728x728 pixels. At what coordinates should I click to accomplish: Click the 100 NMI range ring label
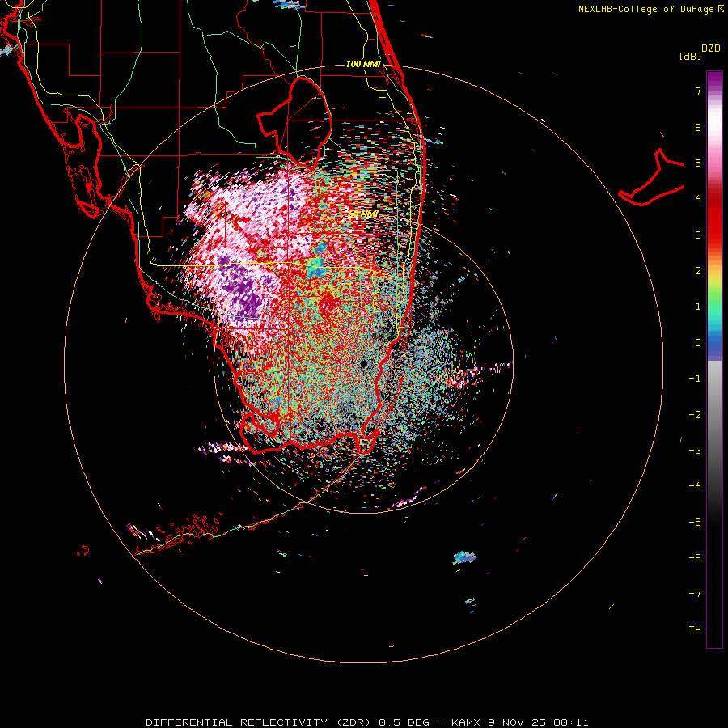pyautogui.click(x=363, y=64)
